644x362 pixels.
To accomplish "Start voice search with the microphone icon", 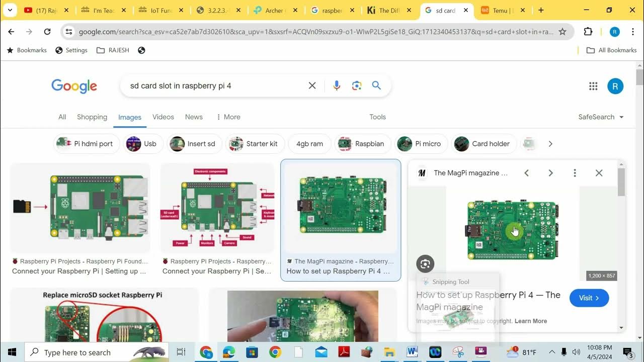I will pyautogui.click(x=337, y=85).
